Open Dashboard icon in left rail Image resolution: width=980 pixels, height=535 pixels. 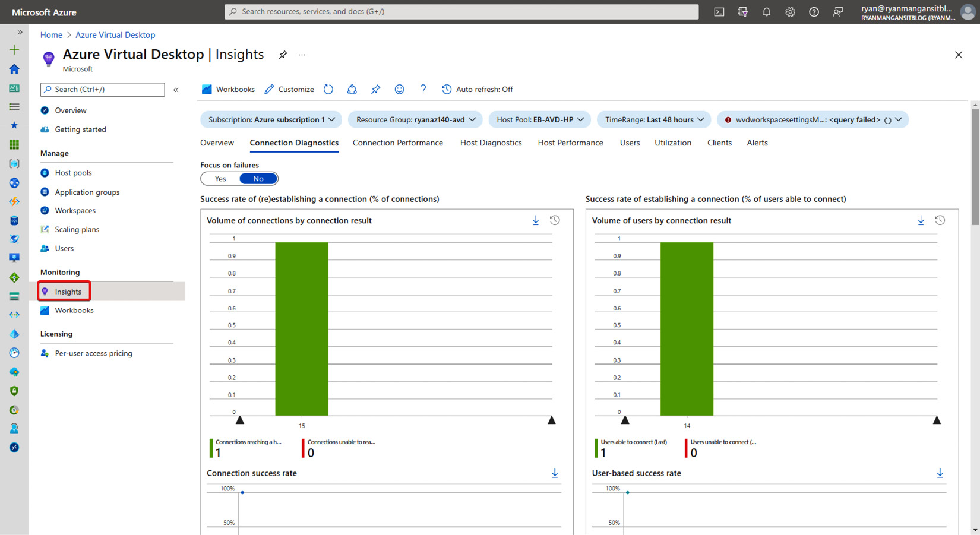pyautogui.click(x=14, y=88)
